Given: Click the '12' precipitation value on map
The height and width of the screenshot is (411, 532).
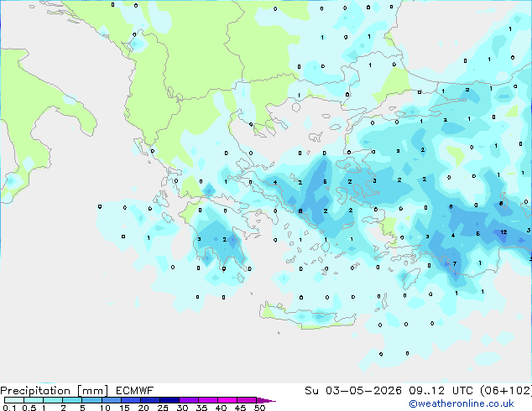Looking at the screenshot, I should coord(503,232).
